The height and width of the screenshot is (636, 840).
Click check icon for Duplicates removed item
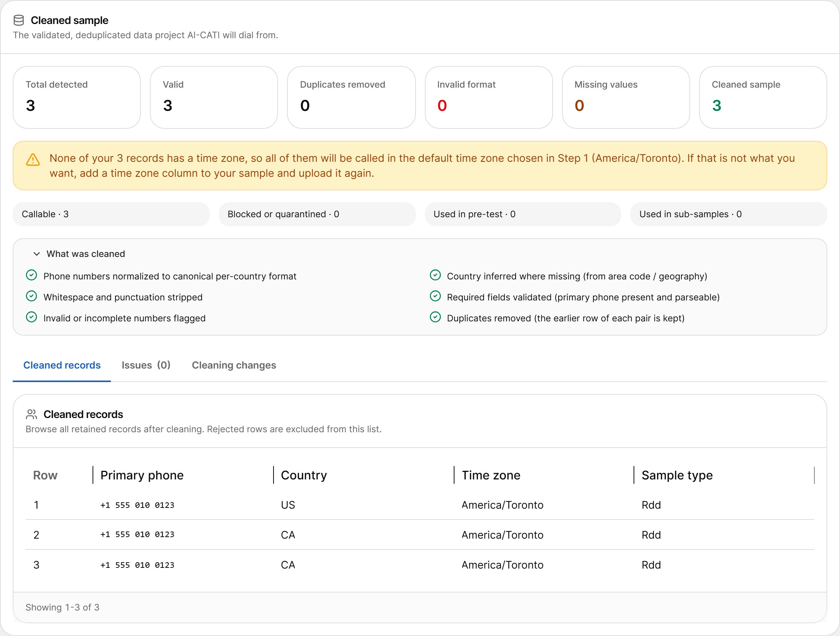(x=435, y=317)
